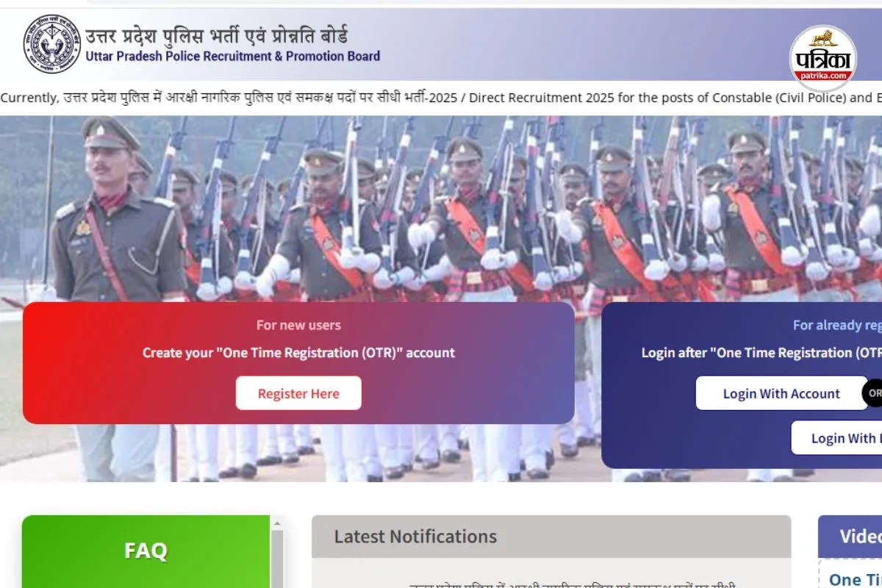
Task: Click the first notification text under Latest Notifications
Action: [551, 584]
